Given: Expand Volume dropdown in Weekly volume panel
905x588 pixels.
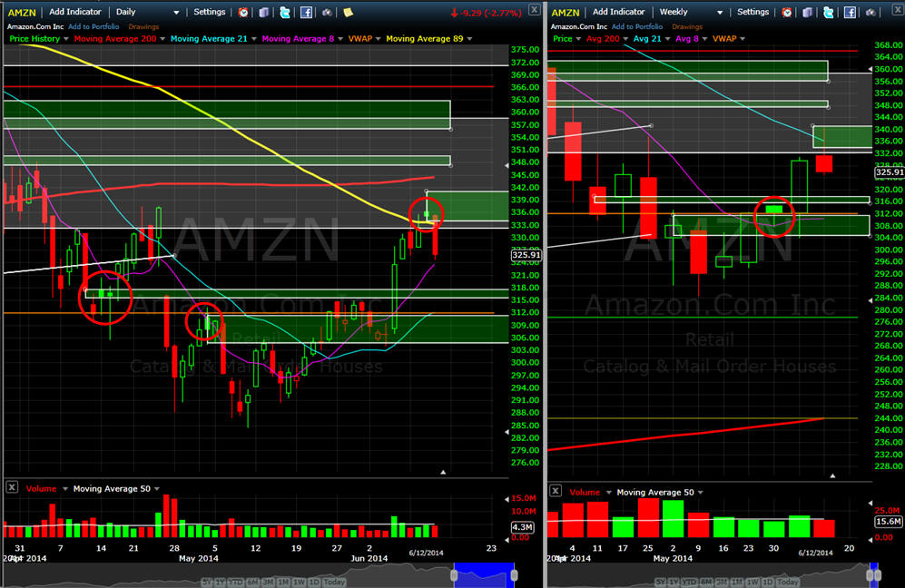Looking at the screenshot, I should 608,492.
